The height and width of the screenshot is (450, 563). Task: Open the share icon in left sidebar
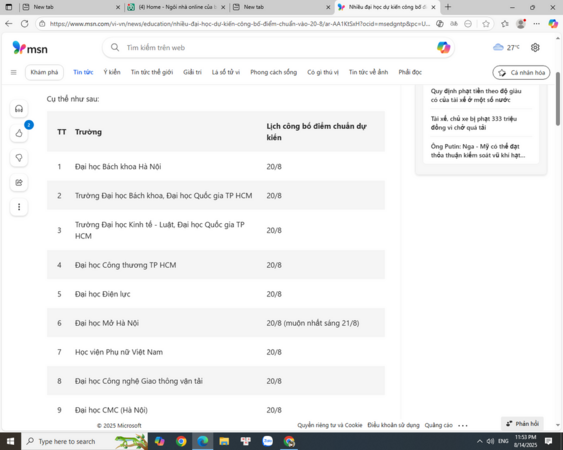click(19, 182)
